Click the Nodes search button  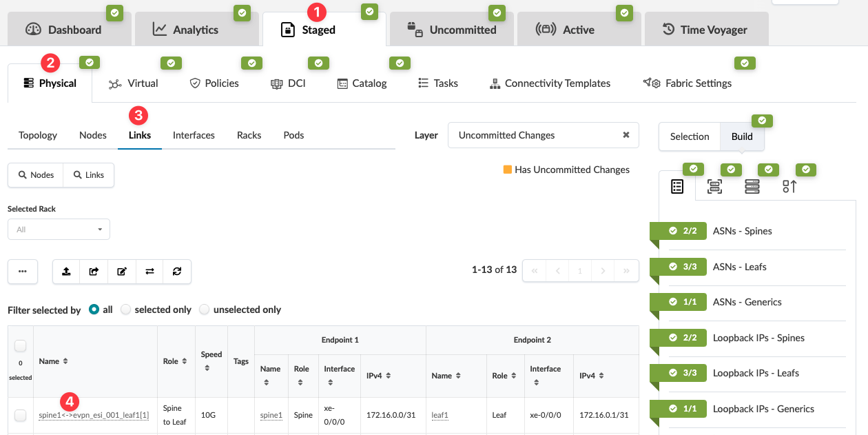36,175
